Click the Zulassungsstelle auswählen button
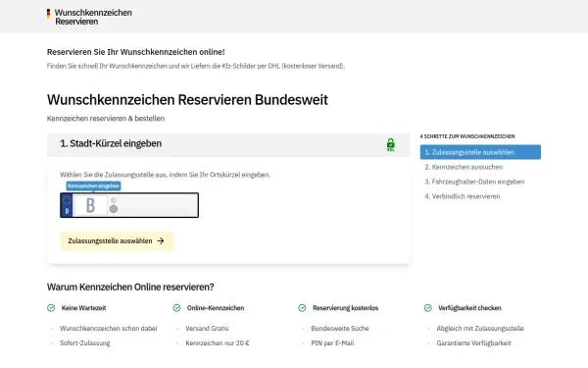This screenshot has width=588, height=368. pyautogui.click(x=117, y=241)
